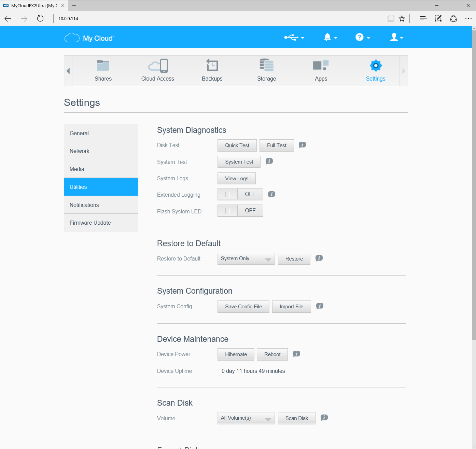This screenshot has width=476, height=449.
Task: Toggle Extended Logging switch on
Action: point(240,194)
